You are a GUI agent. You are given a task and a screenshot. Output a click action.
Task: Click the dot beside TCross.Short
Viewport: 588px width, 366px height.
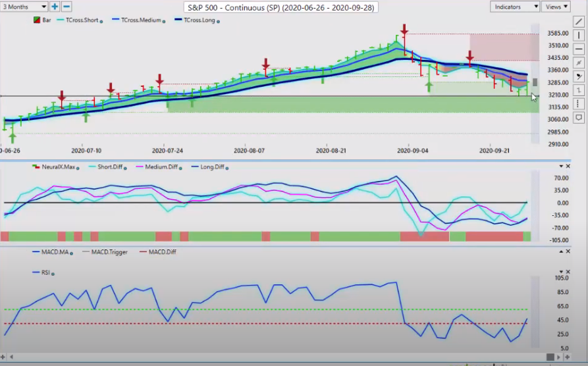101,21
